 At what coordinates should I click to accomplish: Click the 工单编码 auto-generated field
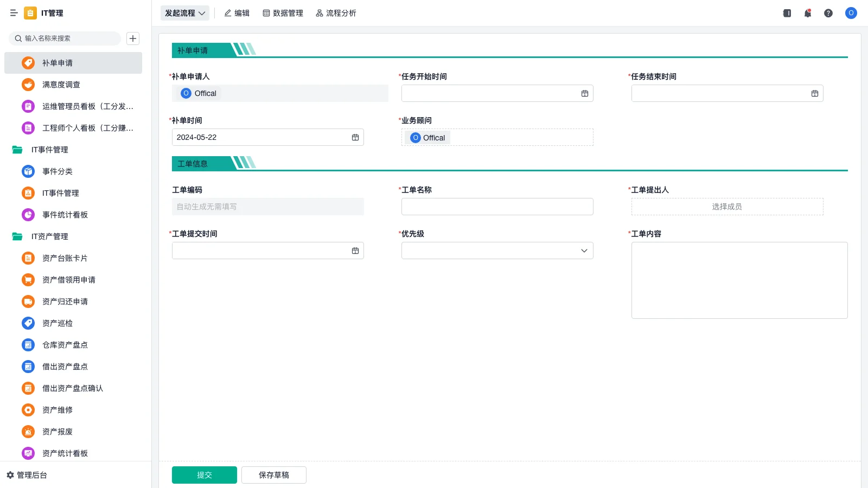coord(268,207)
